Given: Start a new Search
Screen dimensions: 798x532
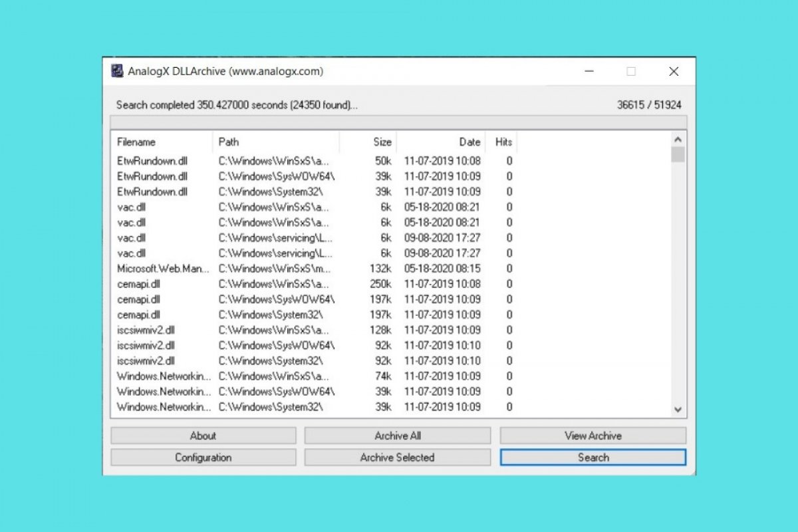Looking at the screenshot, I should click(x=593, y=458).
